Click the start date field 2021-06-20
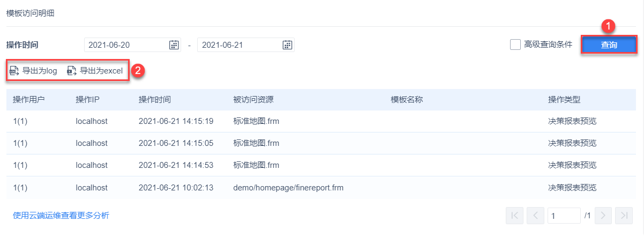644x236 pixels. 126,45
